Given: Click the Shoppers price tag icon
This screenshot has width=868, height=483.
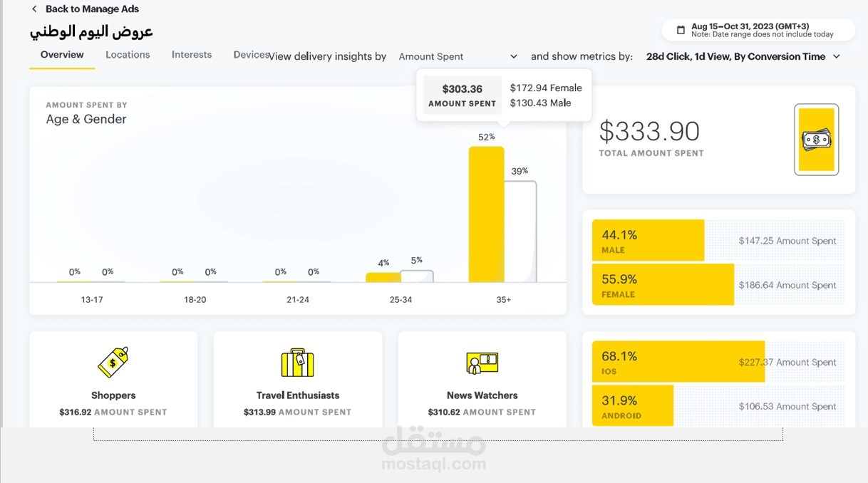Looking at the screenshot, I should coord(113,363).
